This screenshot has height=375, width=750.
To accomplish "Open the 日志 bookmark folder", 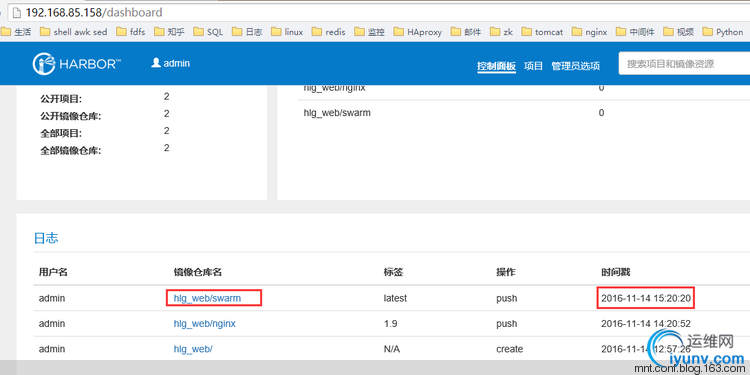I will tap(247, 32).
